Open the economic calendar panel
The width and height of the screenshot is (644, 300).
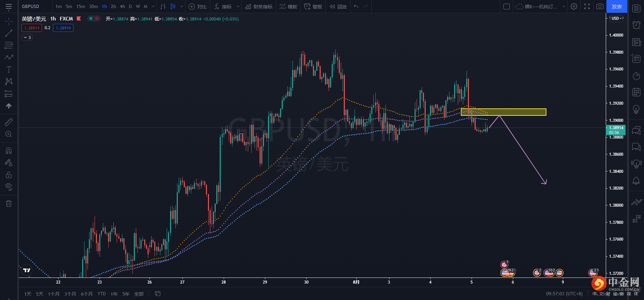pyautogui.click(x=636, y=92)
